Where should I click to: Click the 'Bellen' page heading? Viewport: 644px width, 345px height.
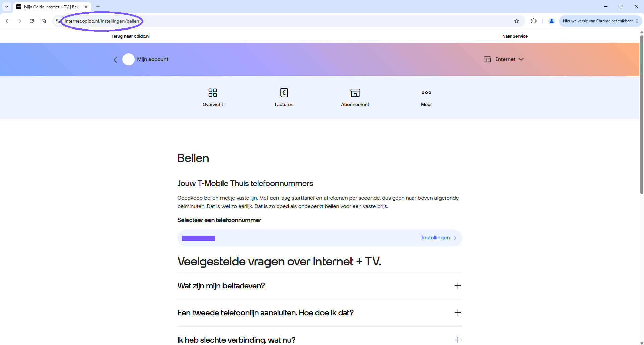[193, 158]
